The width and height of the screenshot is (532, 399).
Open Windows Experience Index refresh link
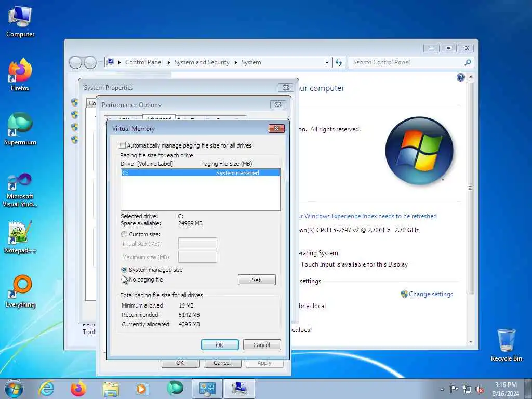click(369, 216)
